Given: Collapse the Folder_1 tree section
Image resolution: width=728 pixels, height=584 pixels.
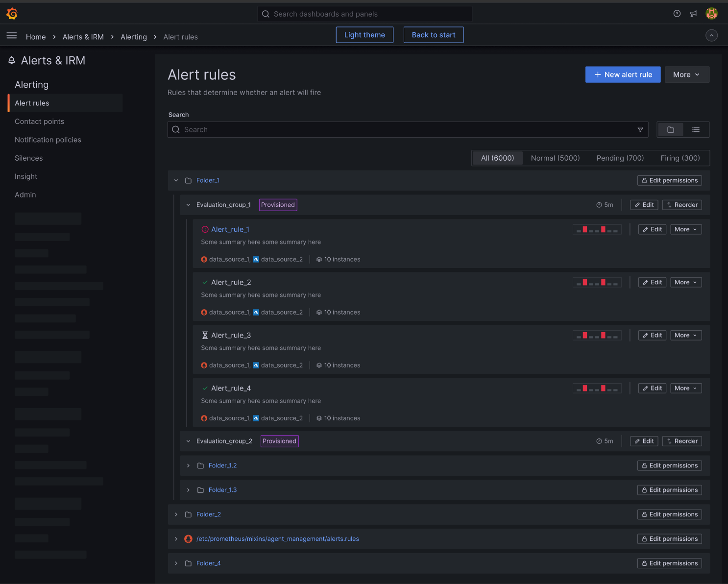Looking at the screenshot, I should (x=176, y=180).
